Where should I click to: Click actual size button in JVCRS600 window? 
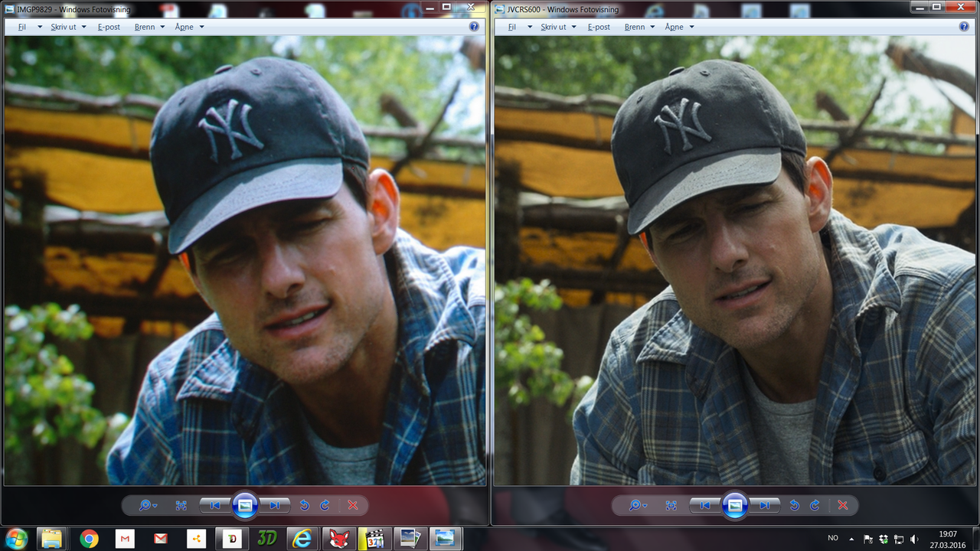click(671, 505)
